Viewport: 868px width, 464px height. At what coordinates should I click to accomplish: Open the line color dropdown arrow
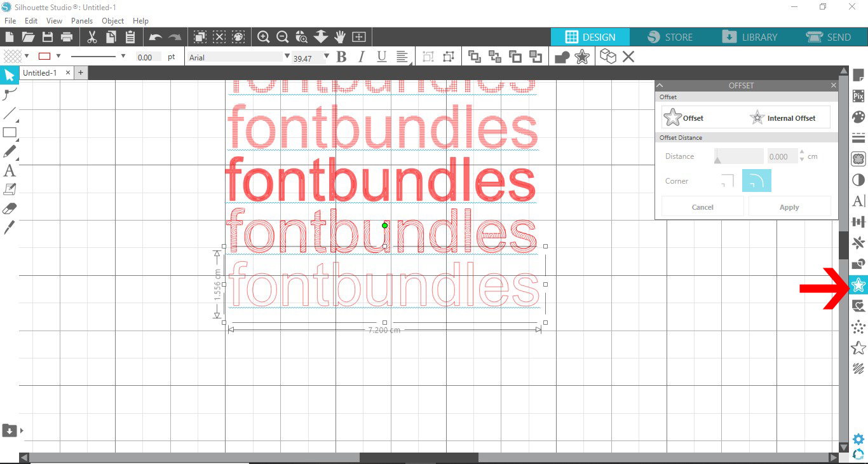click(58, 57)
